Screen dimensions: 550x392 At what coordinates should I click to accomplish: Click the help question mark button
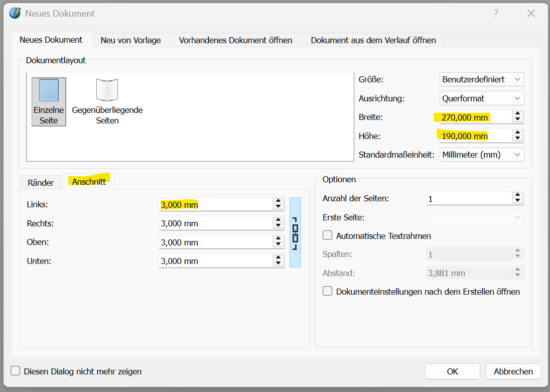coord(496,14)
